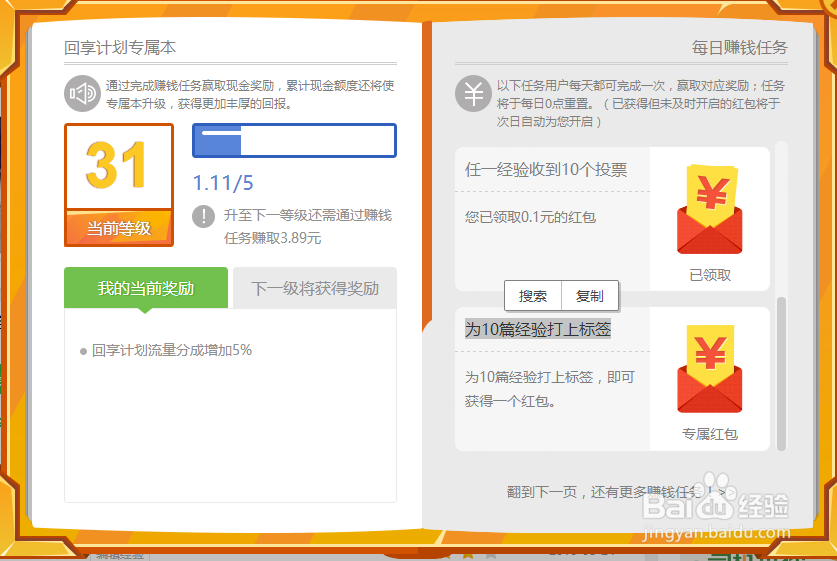
Task: Click the speaker announcement icon
Action: click(x=82, y=94)
